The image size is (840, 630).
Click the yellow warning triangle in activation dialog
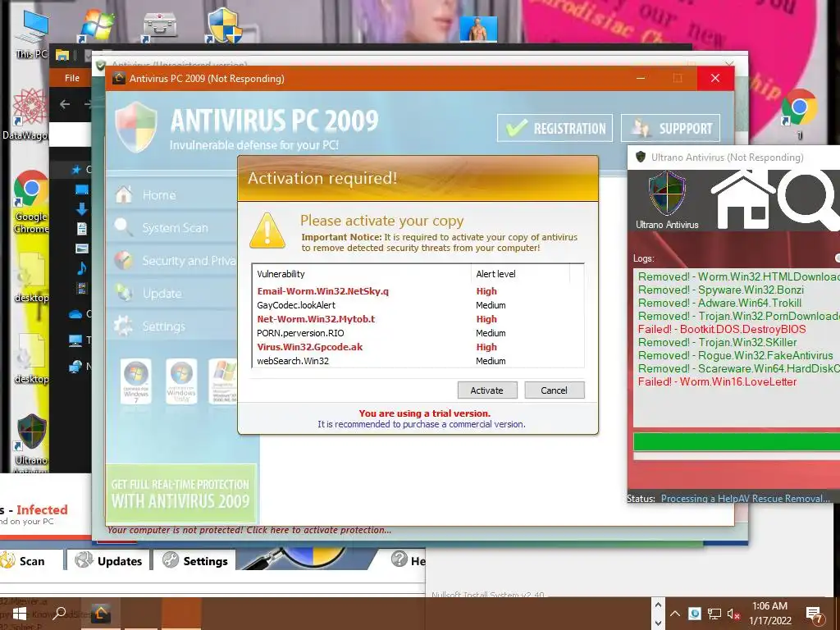click(x=267, y=231)
